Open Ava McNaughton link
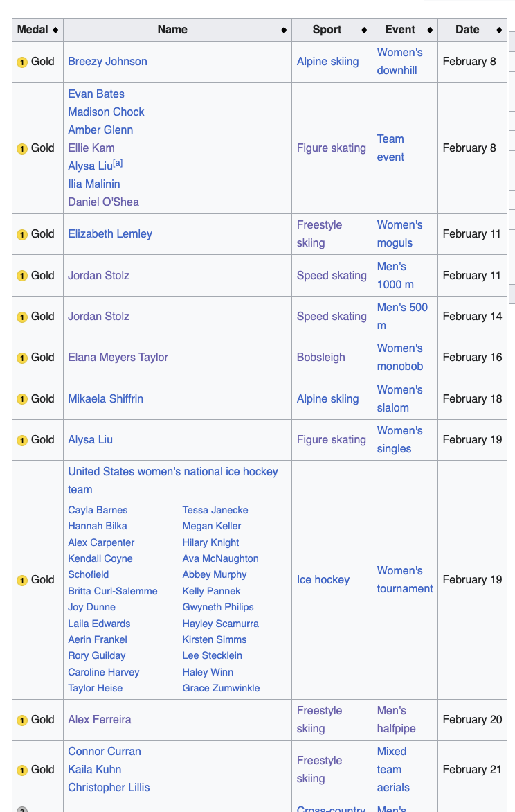 click(220, 558)
